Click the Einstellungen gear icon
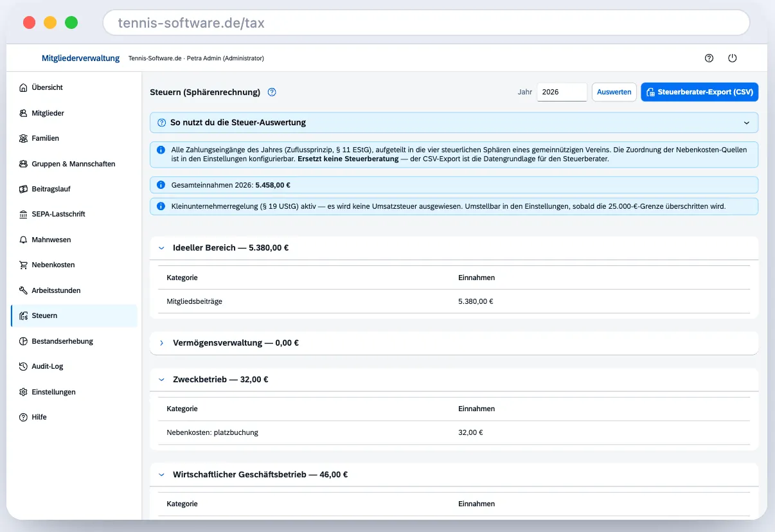The width and height of the screenshot is (775, 532). (24, 392)
